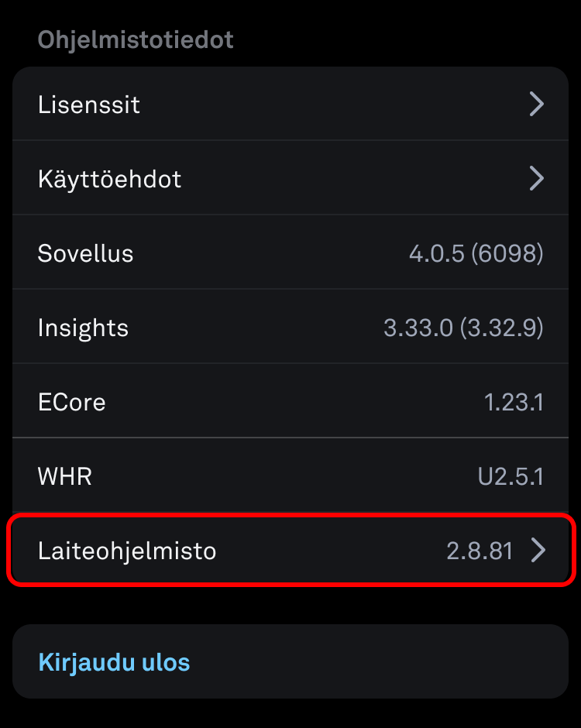Screen dimensions: 581x728
Task: Tap the ECore label
Action: pyautogui.click(x=71, y=403)
